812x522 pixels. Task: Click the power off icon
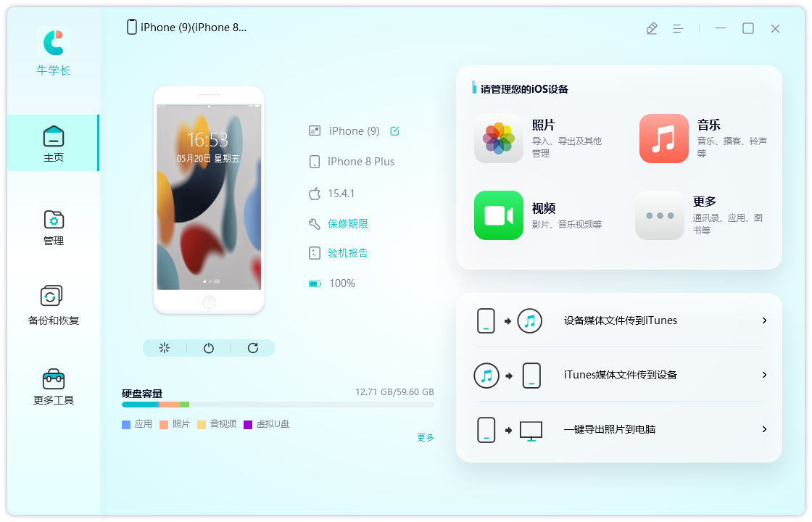click(209, 348)
